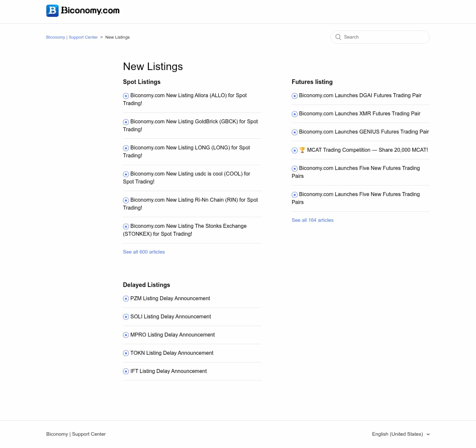Click star icon beside PZM Listing Delay
Screen dimensions: 476x448
pyautogui.click(x=126, y=299)
